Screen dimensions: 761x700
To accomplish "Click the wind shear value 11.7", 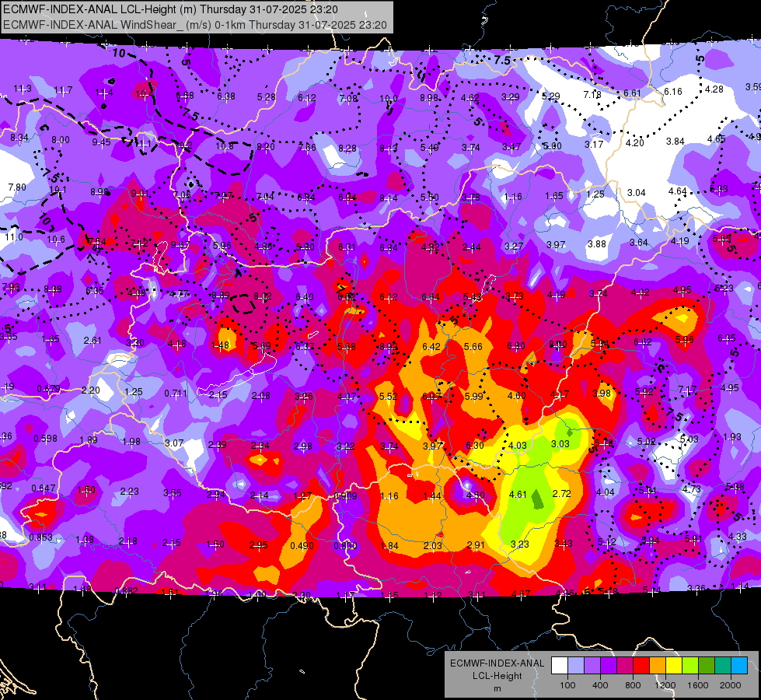I will point(63,90).
